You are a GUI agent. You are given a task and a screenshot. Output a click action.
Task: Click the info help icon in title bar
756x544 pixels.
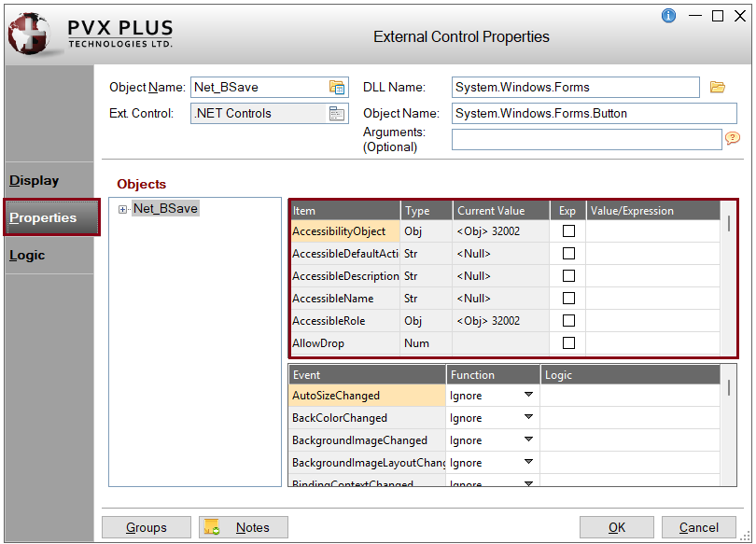[668, 16]
